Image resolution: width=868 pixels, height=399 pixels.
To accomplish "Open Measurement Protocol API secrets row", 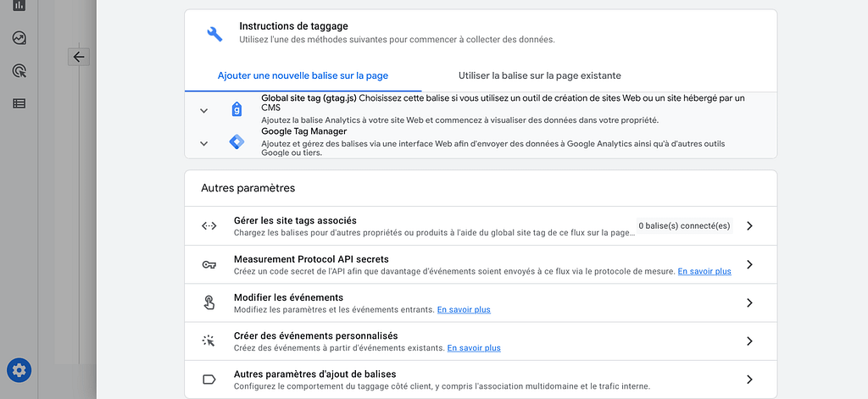I will [x=481, y=264].
